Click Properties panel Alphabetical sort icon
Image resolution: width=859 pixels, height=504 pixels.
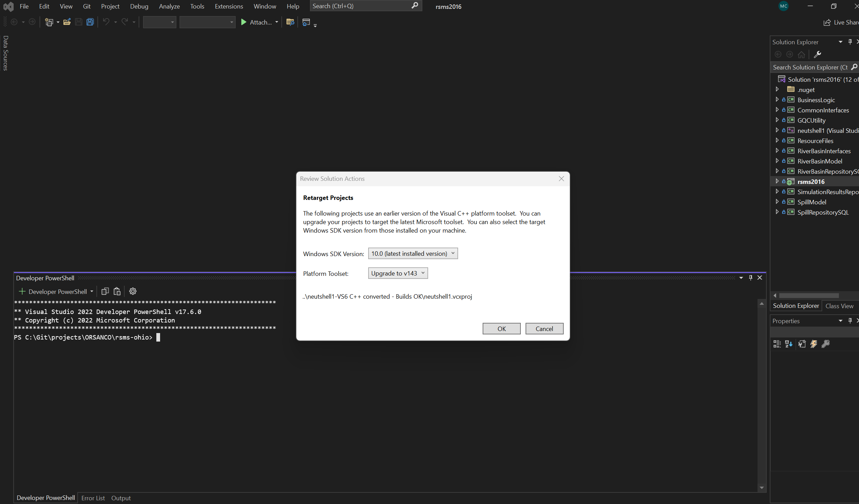pos(789,344)
